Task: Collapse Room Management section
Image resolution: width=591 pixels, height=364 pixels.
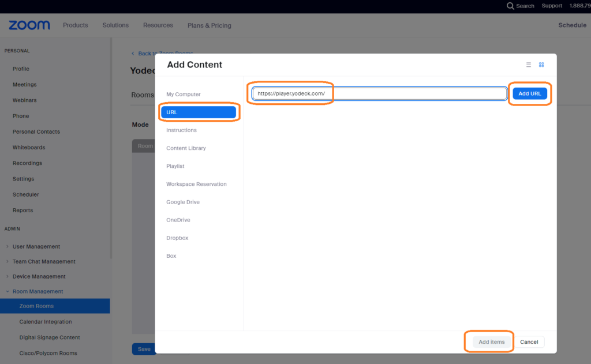Action: [7, 291]
